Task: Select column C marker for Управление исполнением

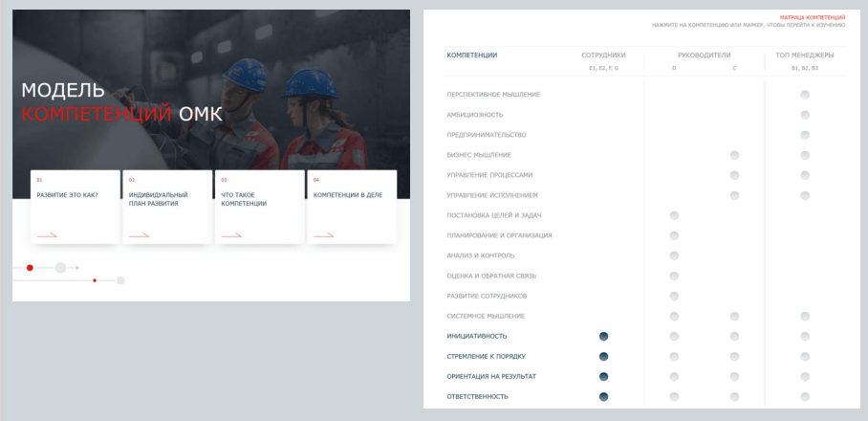Action: pos(734,195)
